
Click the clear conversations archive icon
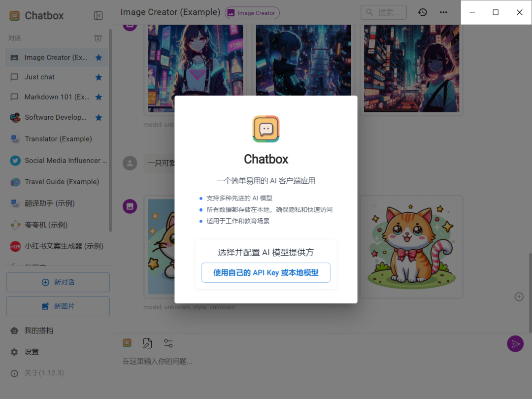(x=98, y=38)
